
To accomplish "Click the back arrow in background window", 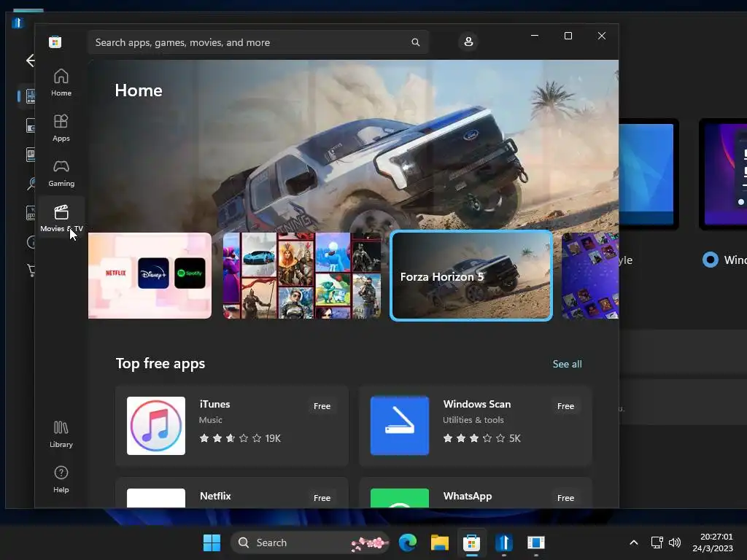I will (29, 61).
